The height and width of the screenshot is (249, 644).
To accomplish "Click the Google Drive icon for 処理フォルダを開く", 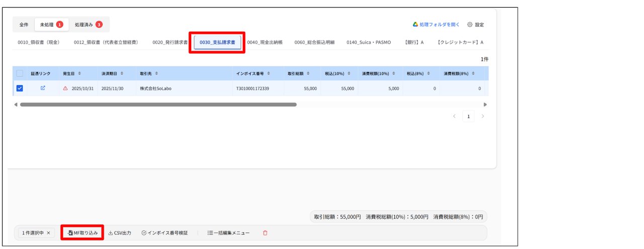I will click(416, 24).
